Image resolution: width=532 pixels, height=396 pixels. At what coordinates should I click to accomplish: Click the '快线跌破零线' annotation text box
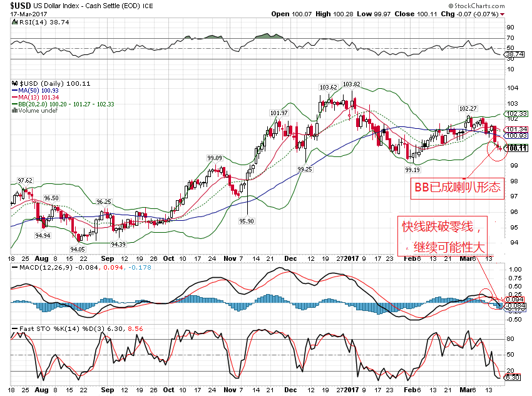tap(443, 236)
